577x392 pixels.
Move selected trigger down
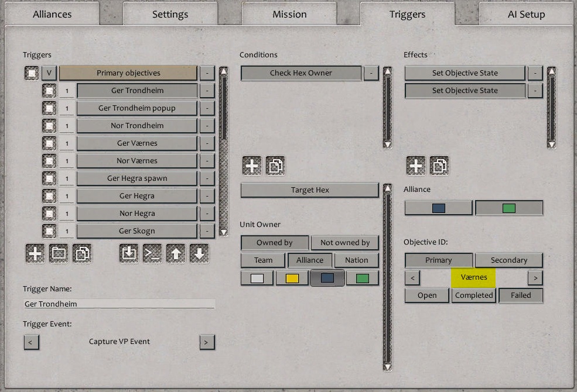(x=199, y=253)
